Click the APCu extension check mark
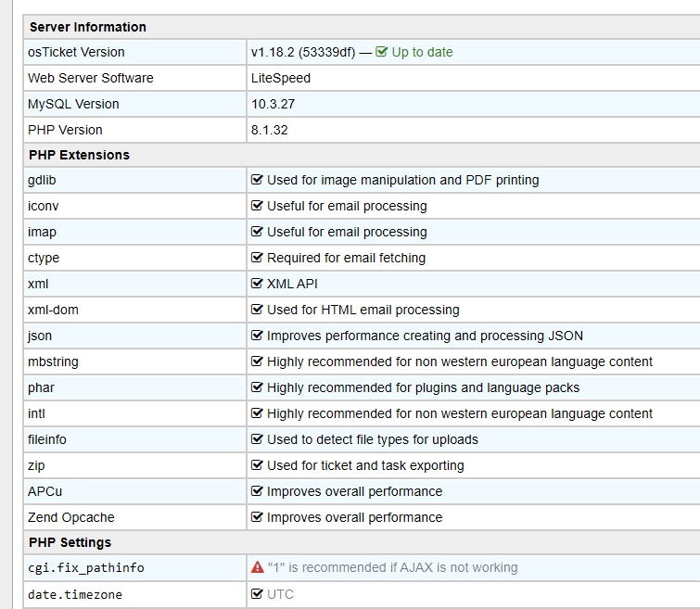 [258, 491]
